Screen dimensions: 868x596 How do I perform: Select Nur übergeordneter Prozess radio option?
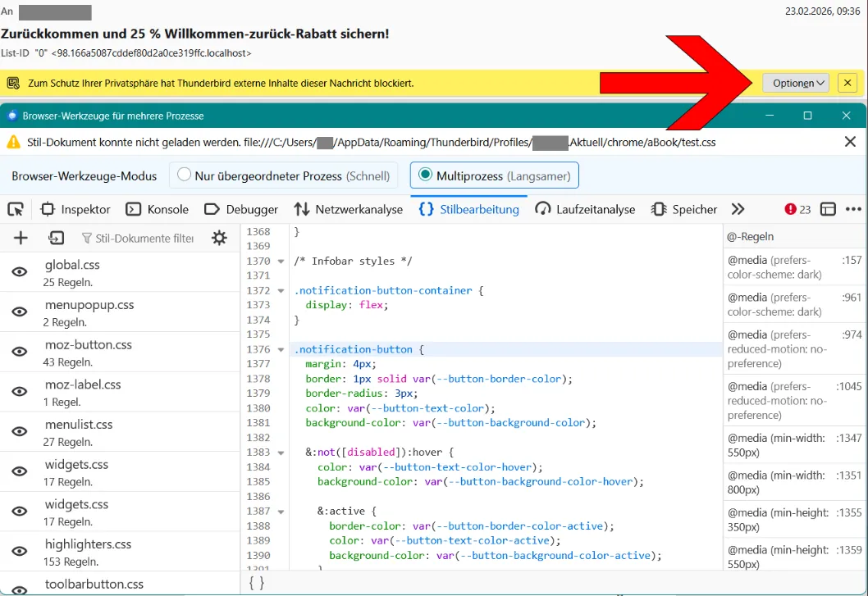185,175
